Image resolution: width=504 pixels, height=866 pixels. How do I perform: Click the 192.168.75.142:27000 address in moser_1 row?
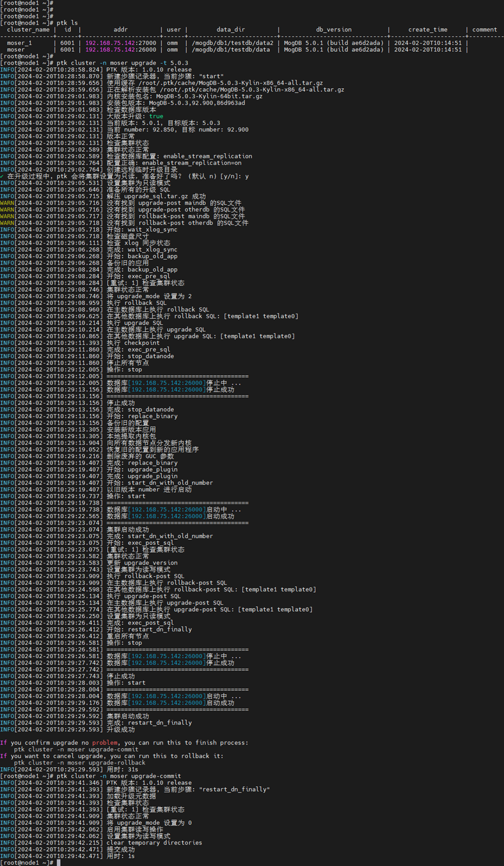coord(120,43)
